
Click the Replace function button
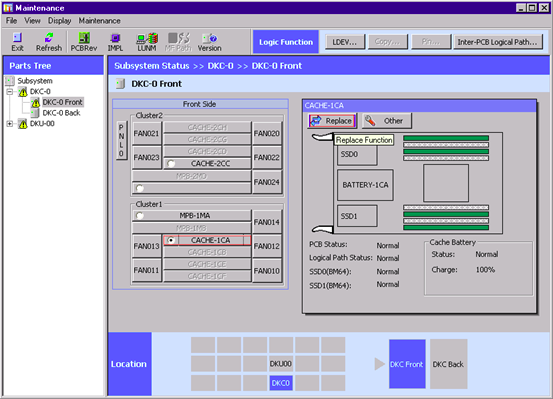tap(332, 121)
